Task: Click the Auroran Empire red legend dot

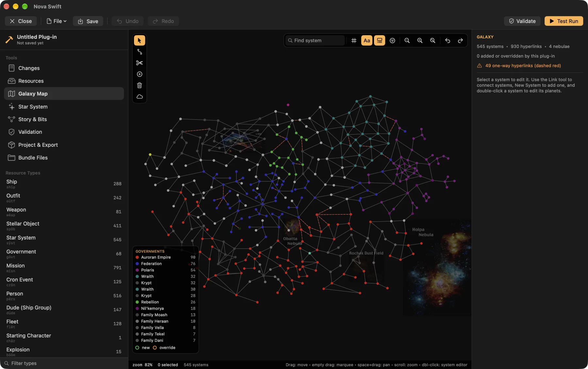Action: coord(137,257)
